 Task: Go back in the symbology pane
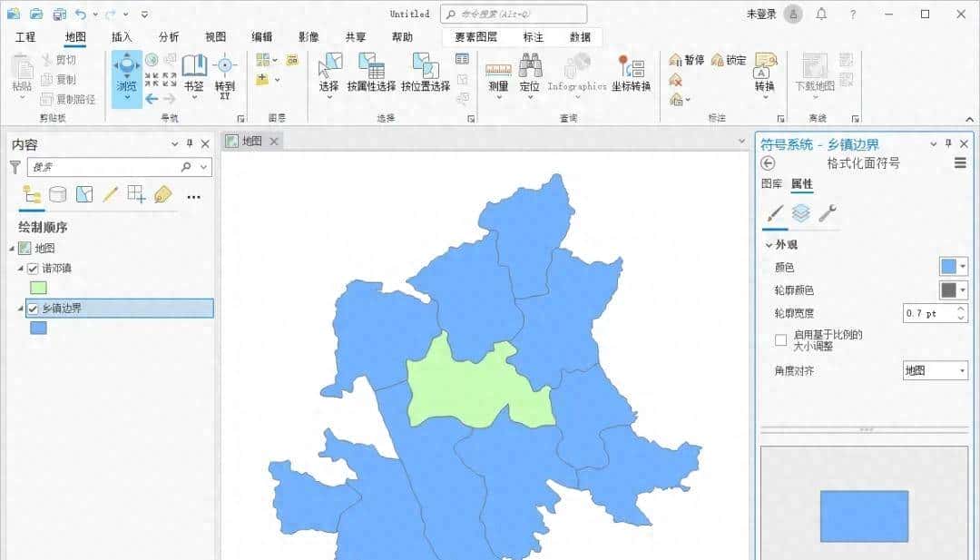coord(769,163)
